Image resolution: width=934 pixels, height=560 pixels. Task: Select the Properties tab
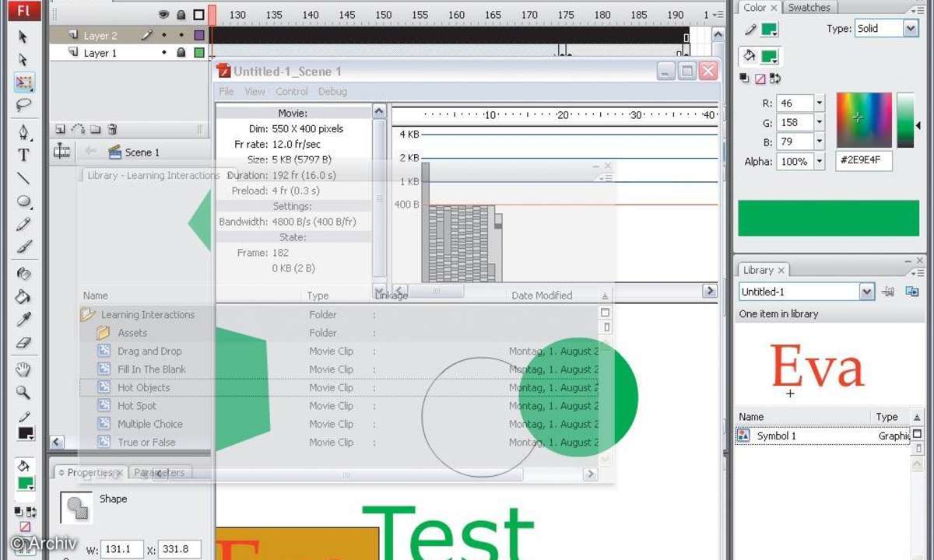pyautogui.click(x=89, y=472)
